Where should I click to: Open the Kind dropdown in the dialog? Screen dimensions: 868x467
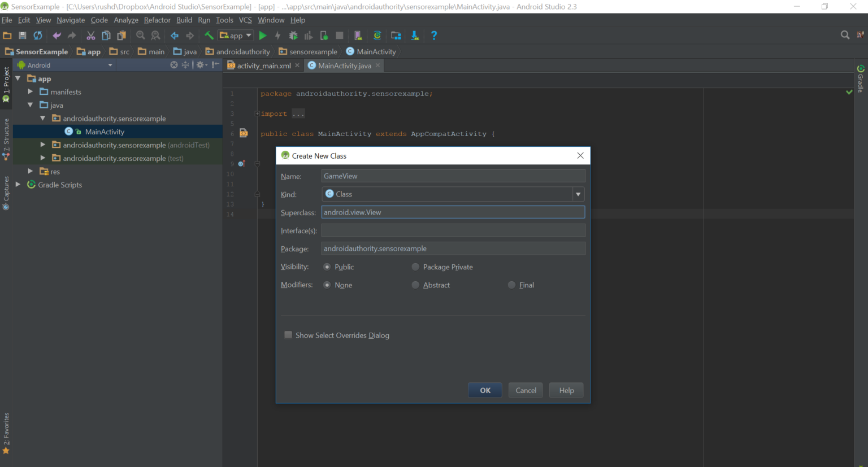[x=578, y=194]
